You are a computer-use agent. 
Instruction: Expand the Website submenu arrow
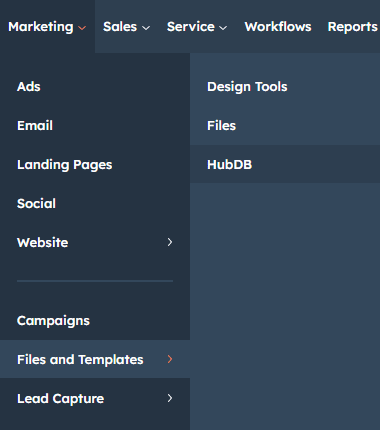coord(170,242)
